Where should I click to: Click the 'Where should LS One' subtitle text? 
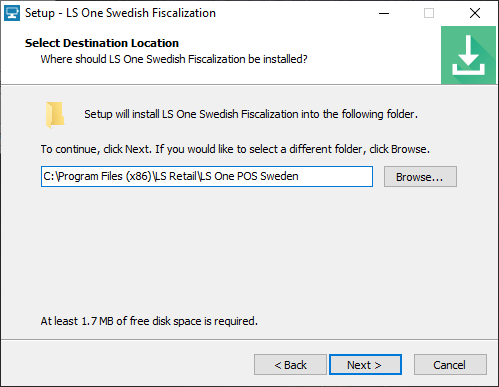pos(174,59)
